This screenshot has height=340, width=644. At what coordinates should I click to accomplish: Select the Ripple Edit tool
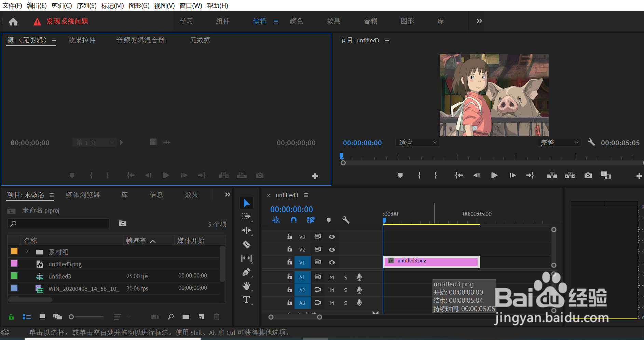(x=246, y=230)
